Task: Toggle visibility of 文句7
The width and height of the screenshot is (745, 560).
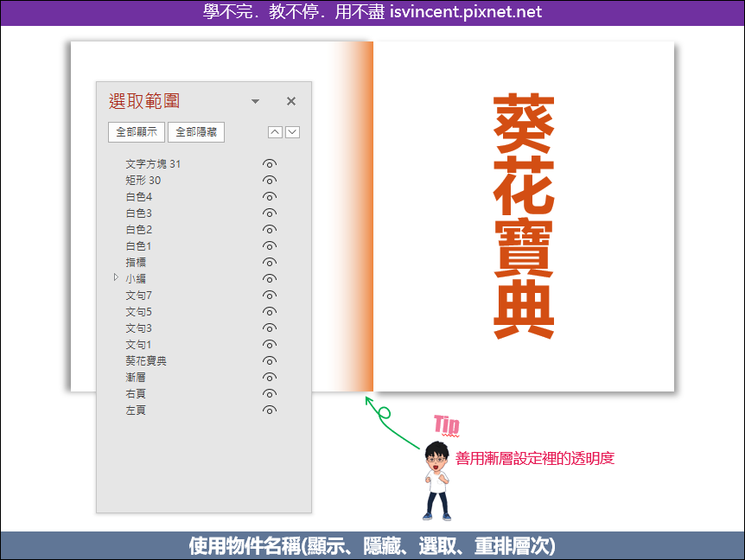Action: click(x=270, y=296)
